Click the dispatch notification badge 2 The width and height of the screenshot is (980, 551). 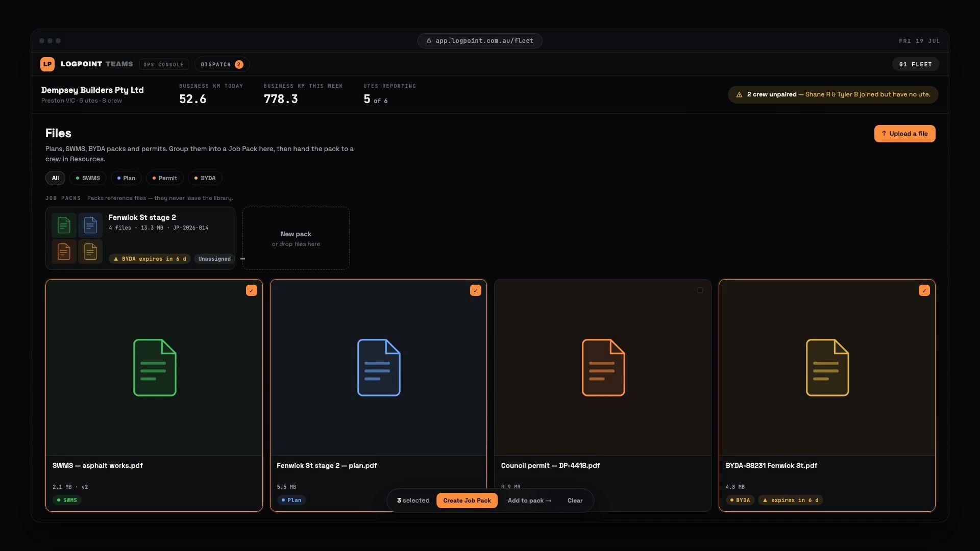point(239,64)
